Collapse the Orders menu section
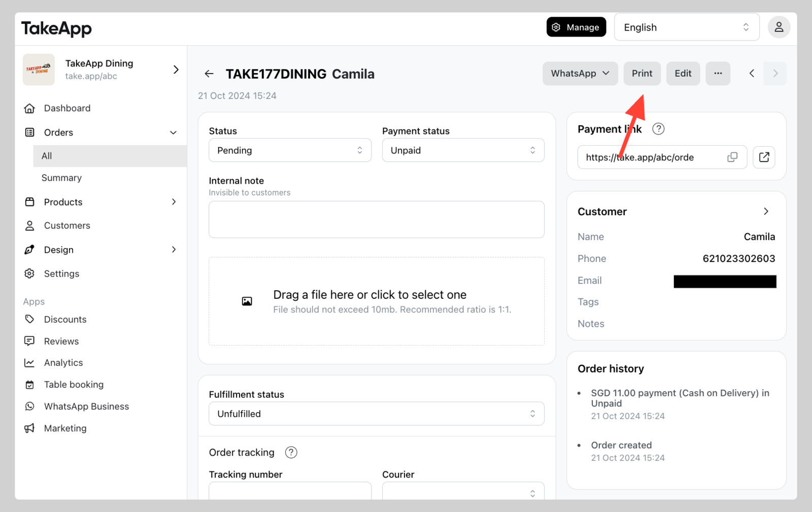The image size is (812, 512). pyautogui.click(x=173, y=132)
